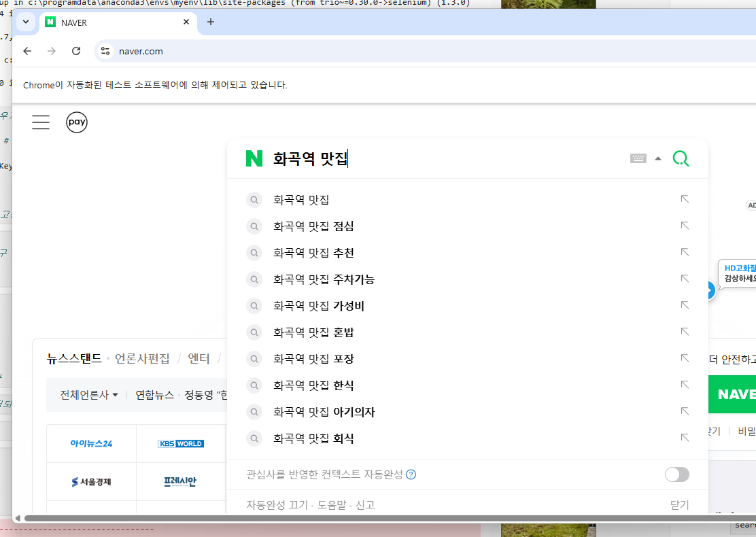756x537 pixels.
Task: Open the on-screen keyboard icon in search box
Action: 638,158
